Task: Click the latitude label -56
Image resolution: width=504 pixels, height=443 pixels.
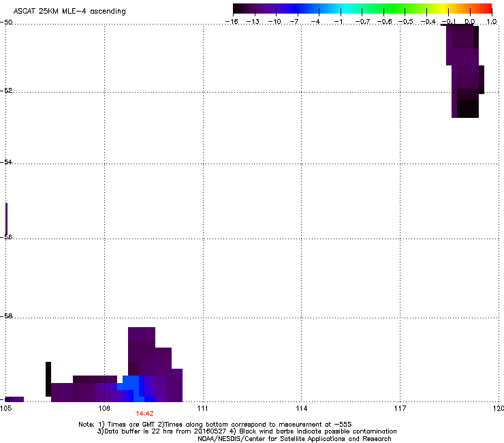Action: coord(6,236)
